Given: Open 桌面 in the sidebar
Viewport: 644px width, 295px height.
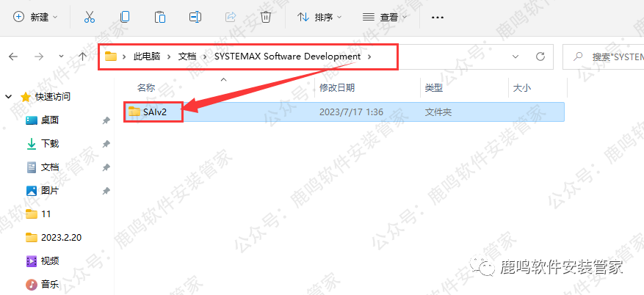Looking at the screenshot, I should pyautogui.click(x=50, y=120).
